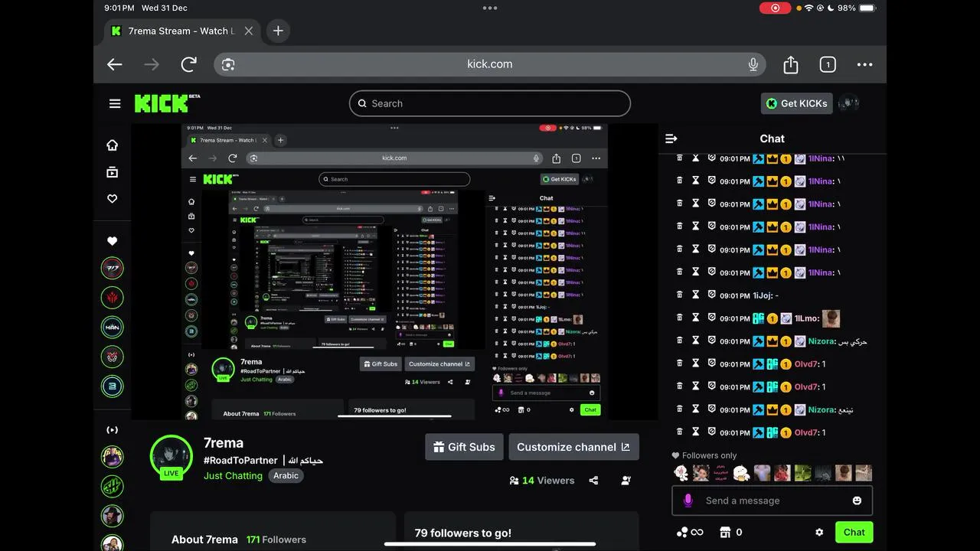Image resolution: width=980 pixels, height=551 pixels.
Task: Open the Customize channel button
Action: (573, 447)
